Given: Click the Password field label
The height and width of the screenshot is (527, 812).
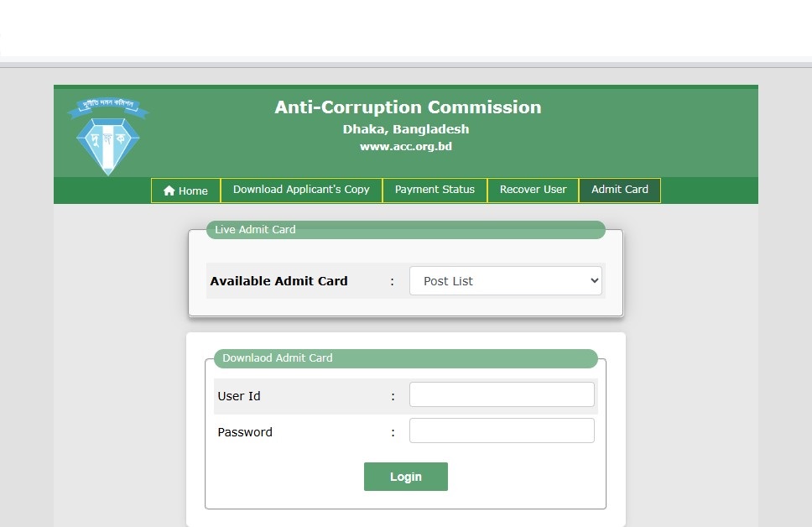Looking at the screenshot, I should point(245,432).
